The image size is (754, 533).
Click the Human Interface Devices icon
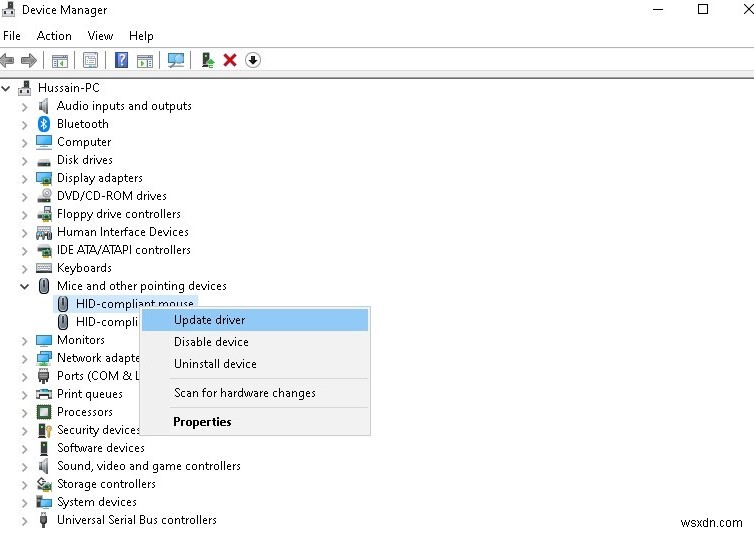click(44, 232)
